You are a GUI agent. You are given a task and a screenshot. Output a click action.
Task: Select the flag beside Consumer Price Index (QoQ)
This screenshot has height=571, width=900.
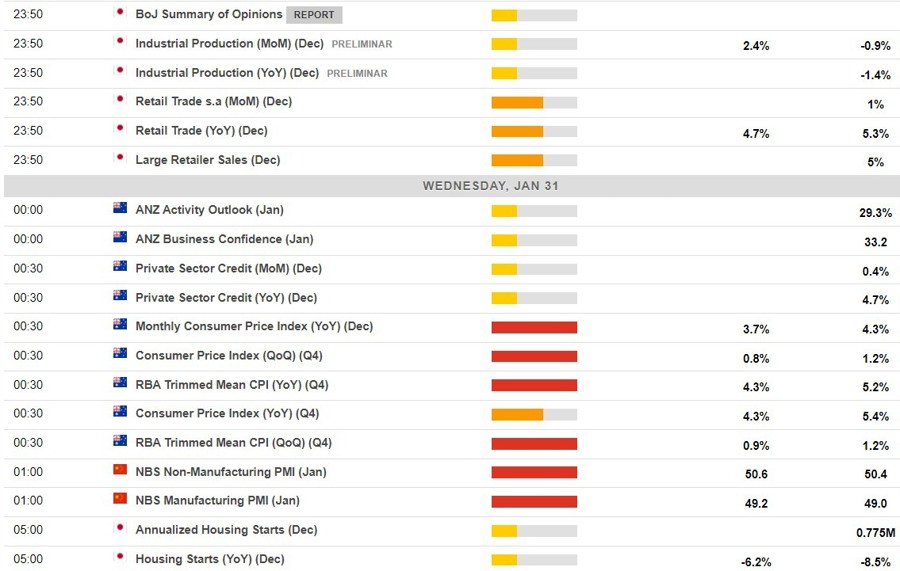(x=120, y=353)
